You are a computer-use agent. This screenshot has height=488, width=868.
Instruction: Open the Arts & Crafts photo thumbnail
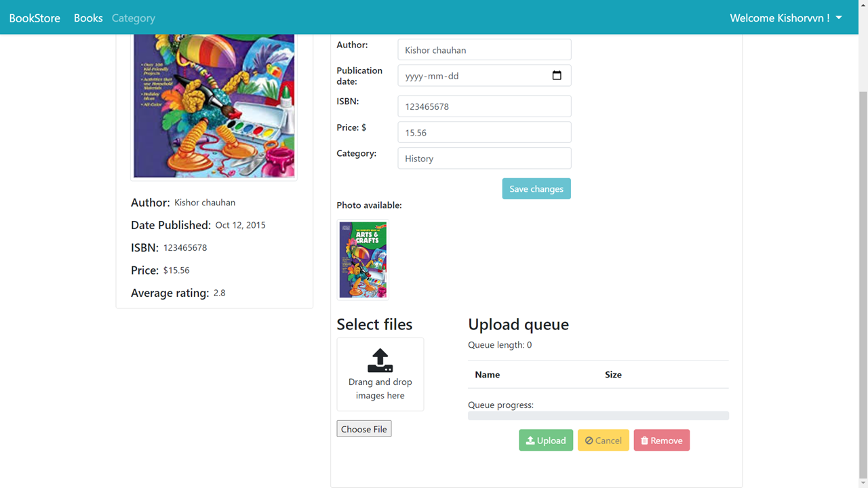(363, 260)
